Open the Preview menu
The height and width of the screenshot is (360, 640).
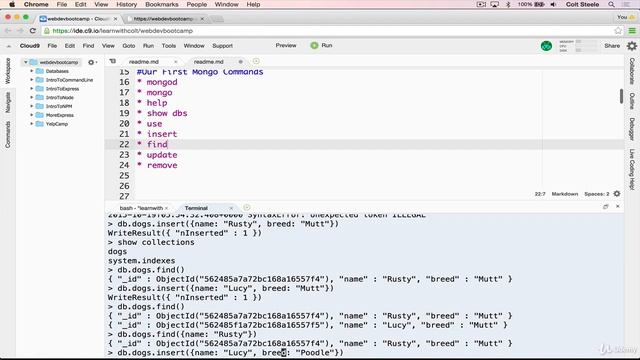coord(286,45)
